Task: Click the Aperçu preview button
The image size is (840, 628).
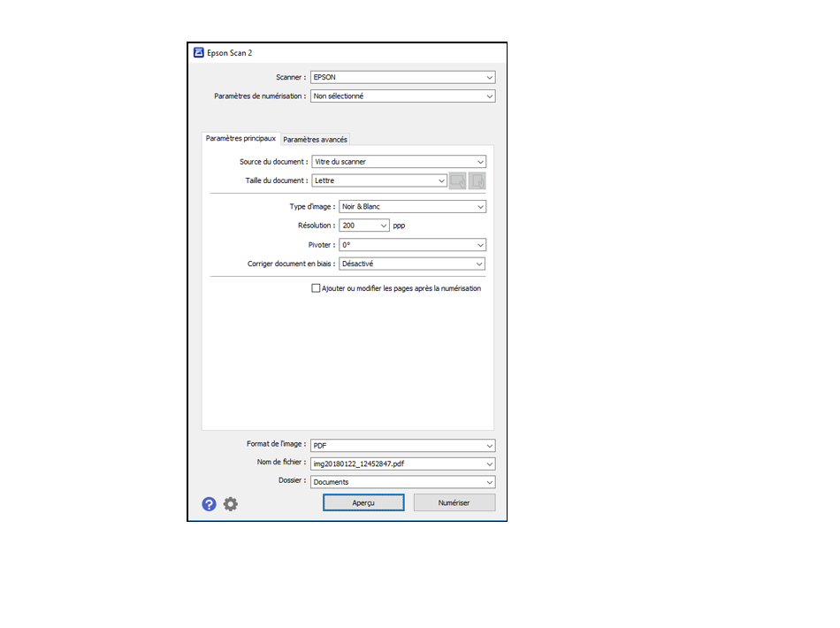Action: tap(363, 502)
